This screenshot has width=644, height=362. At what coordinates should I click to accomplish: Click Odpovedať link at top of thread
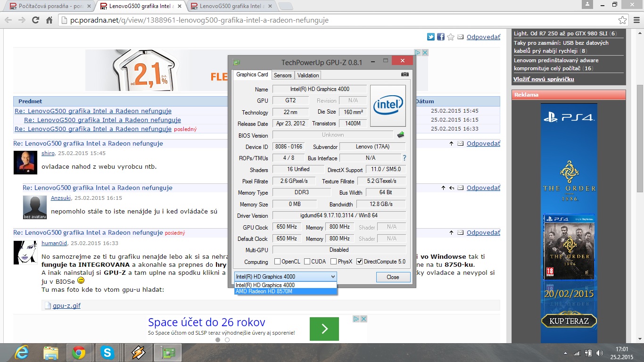(483, 37)
